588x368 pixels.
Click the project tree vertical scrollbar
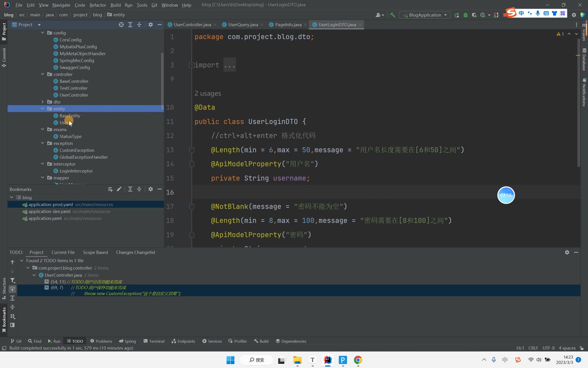pyautogui.click(x=162, y=82)
